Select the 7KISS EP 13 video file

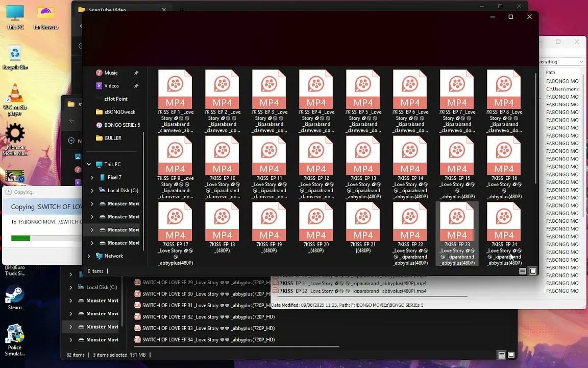(x=363, y=168)
